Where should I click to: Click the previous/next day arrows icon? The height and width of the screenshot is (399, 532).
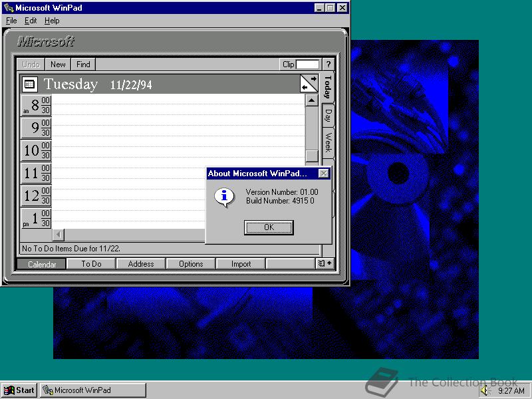309,84
